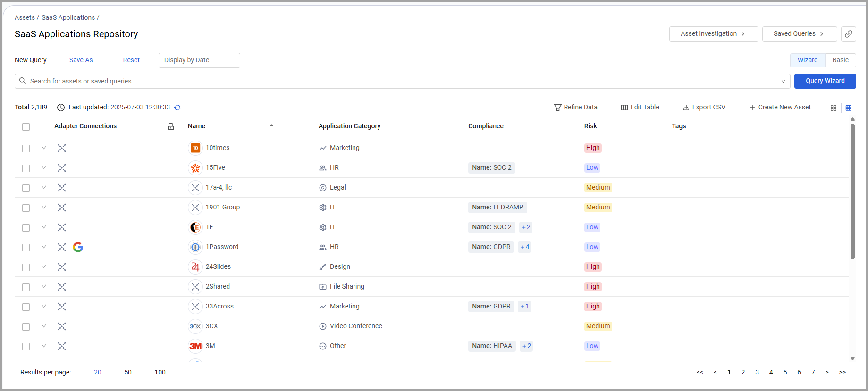
Task: Click the Refine Data filter icon
Action: 557,108
